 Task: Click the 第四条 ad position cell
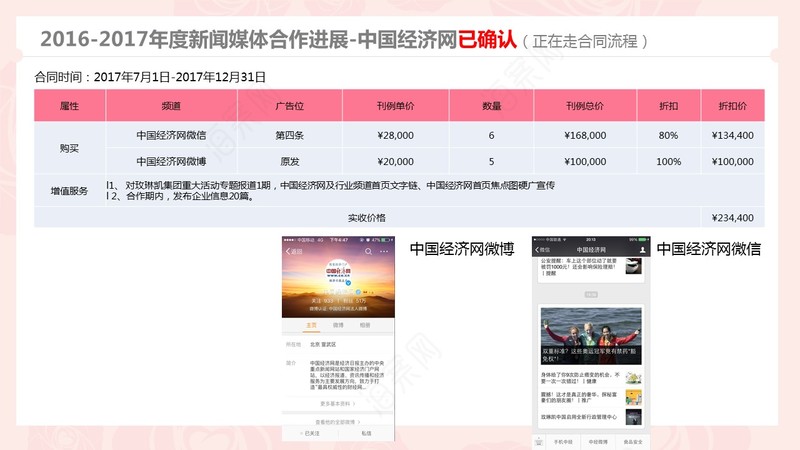pyautogui.click(x=289, y=135)
